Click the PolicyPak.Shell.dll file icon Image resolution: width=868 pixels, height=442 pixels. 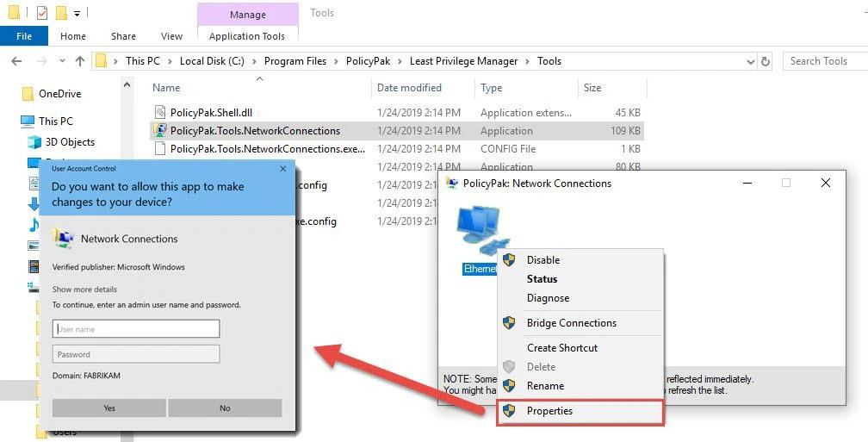click(159, 113)
